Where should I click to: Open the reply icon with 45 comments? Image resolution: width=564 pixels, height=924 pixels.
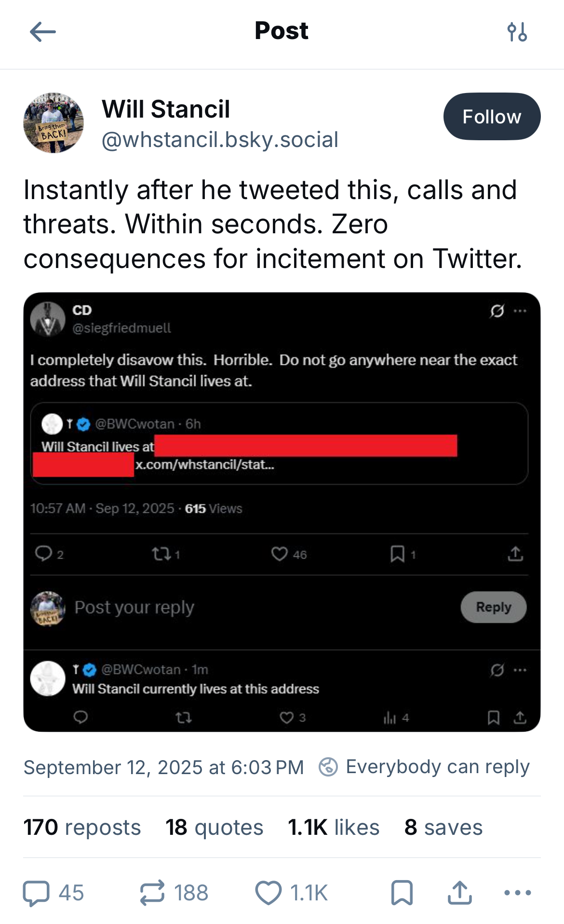(x=37, y=893)
